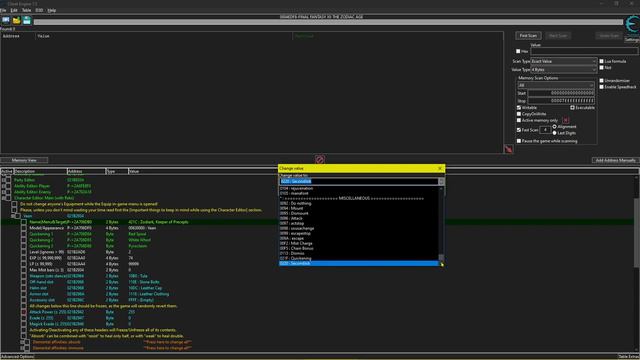This screenshot has width=640, height=360.
Task: Open the memory region All dropdown
Action: [556, 85]
